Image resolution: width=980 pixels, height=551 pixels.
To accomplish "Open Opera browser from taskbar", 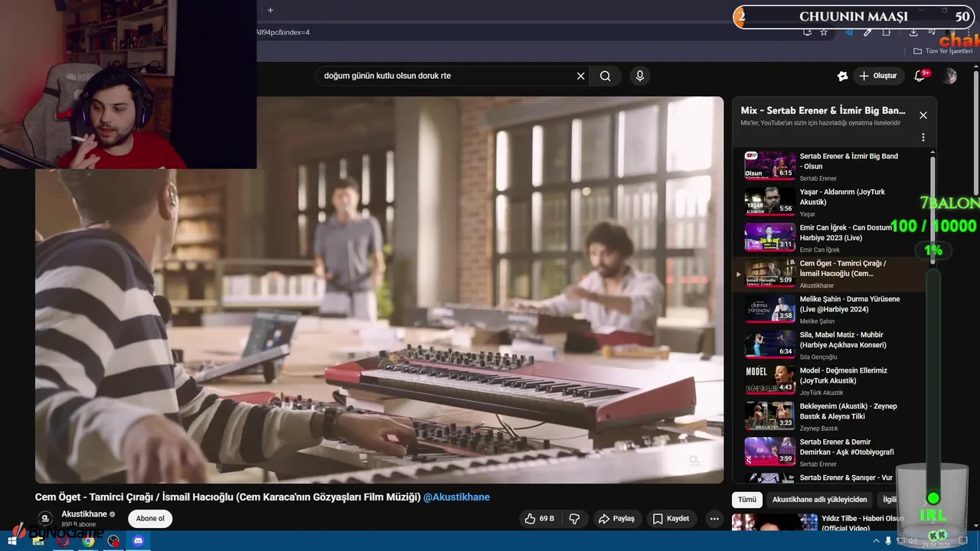I will point(64,541).
